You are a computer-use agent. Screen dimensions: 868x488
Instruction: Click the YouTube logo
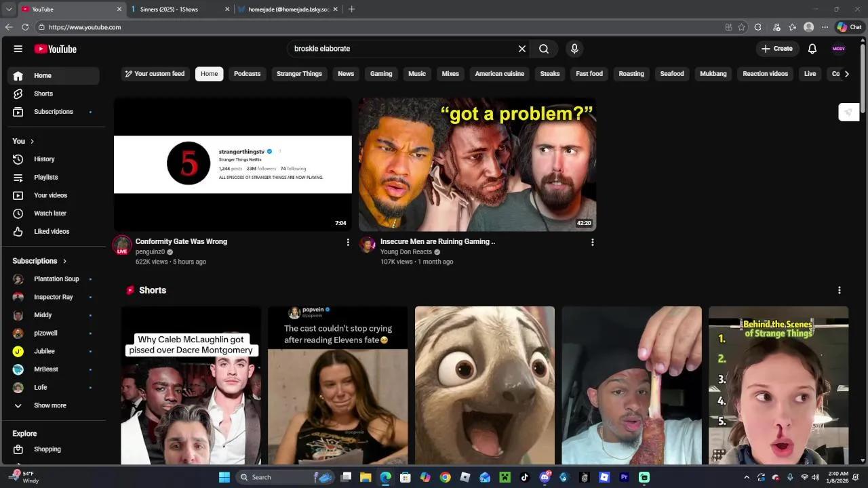[x=56, y=49]
